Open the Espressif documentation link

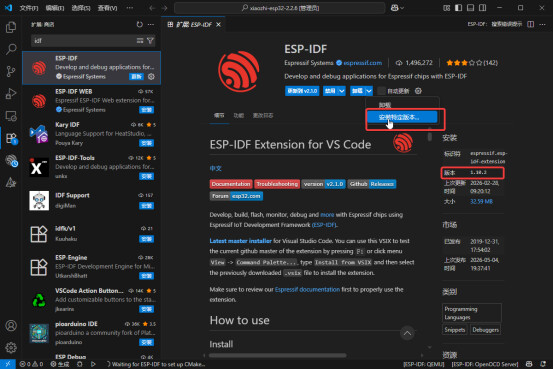point(307,289)
